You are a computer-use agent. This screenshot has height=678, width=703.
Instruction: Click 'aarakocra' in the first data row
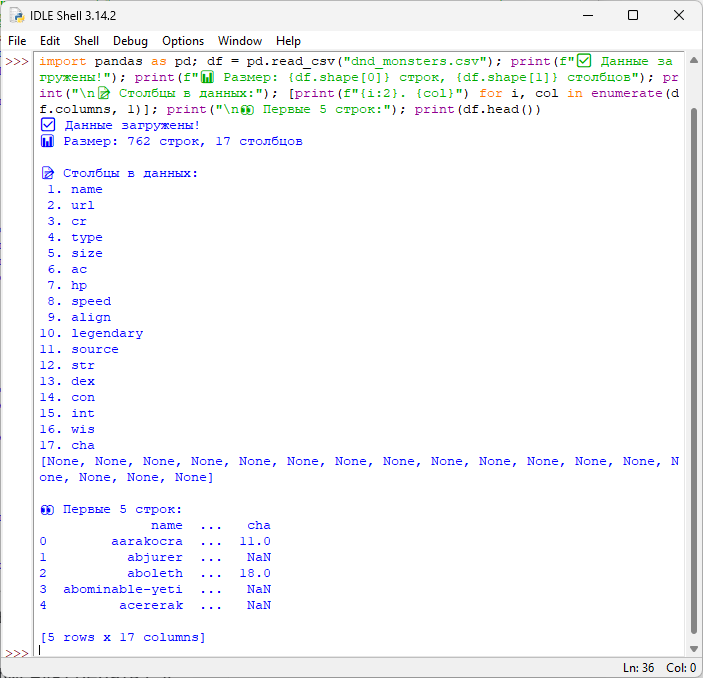point(147,541)
